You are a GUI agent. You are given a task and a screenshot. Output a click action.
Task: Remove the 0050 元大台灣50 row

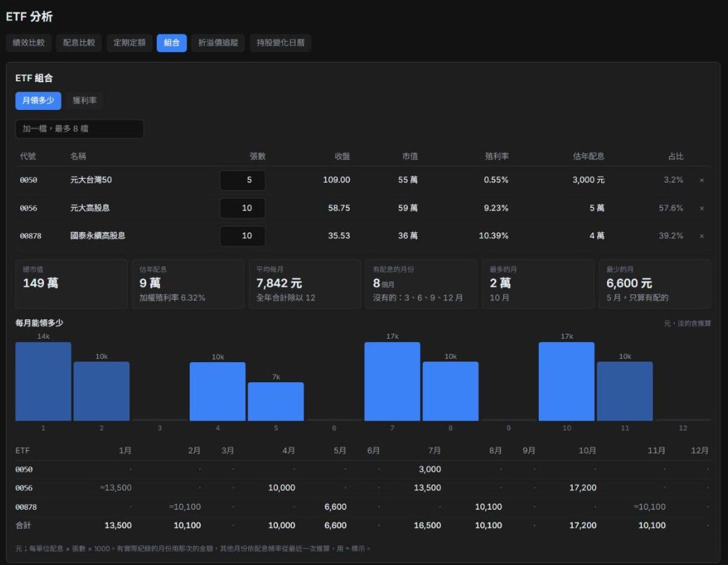(701, 180)
